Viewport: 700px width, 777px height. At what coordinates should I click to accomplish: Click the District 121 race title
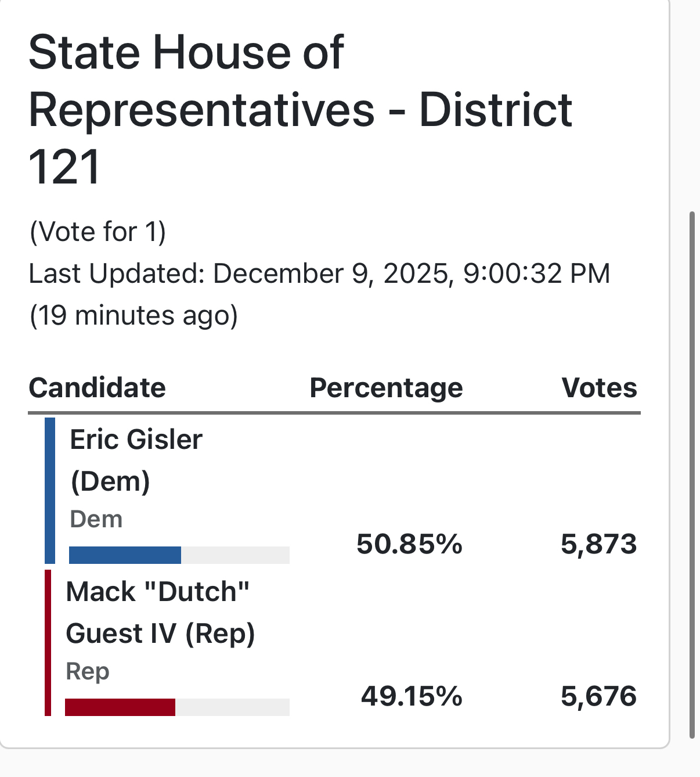[x=300, y=109]
